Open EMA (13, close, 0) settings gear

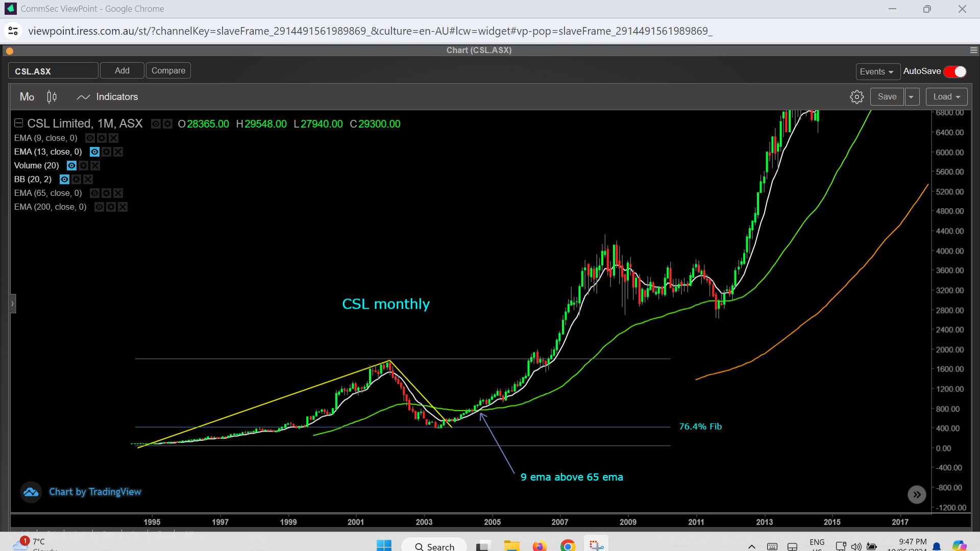point(107,152)
